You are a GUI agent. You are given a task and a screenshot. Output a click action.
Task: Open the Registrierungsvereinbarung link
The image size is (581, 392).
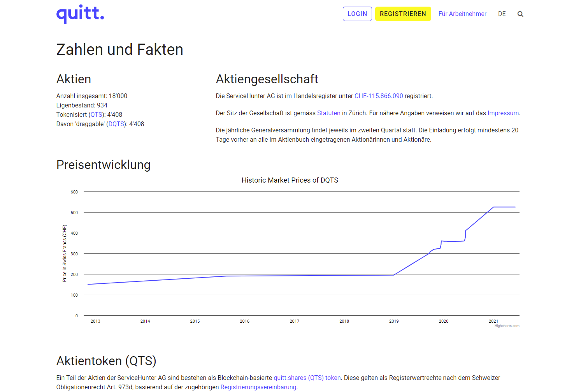258,387
